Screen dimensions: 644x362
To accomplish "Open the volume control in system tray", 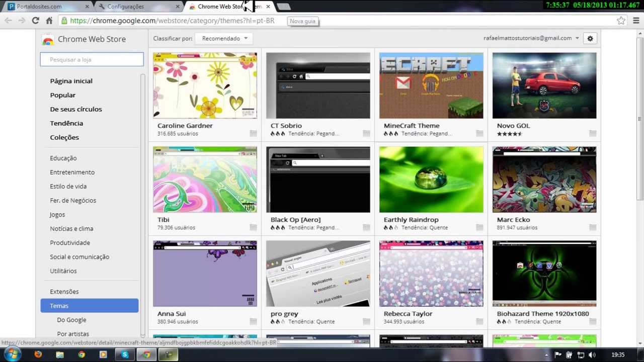I will [592, 355].
